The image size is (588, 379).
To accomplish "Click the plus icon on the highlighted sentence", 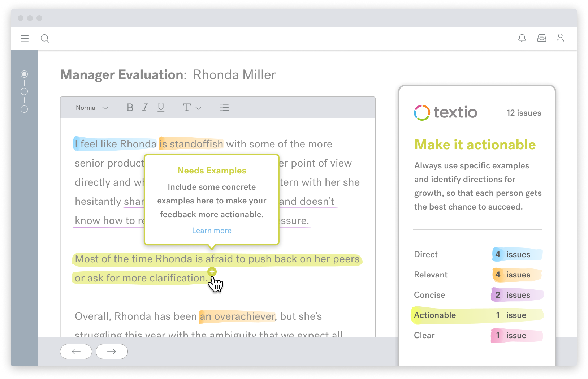I will pos(212,271).
